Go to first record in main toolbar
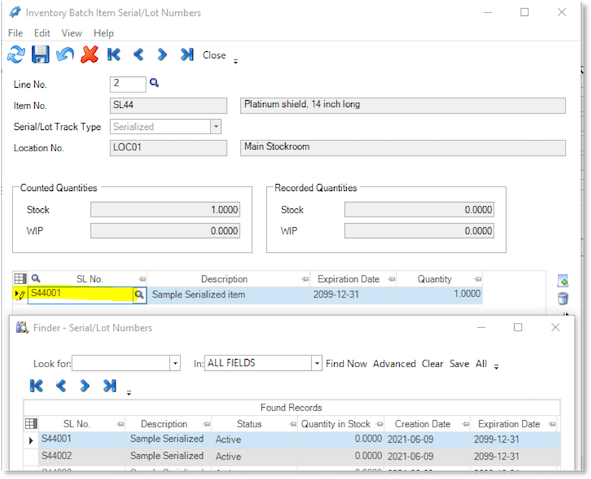This screenshot has height=479, width=591. [x=114, y=55]
